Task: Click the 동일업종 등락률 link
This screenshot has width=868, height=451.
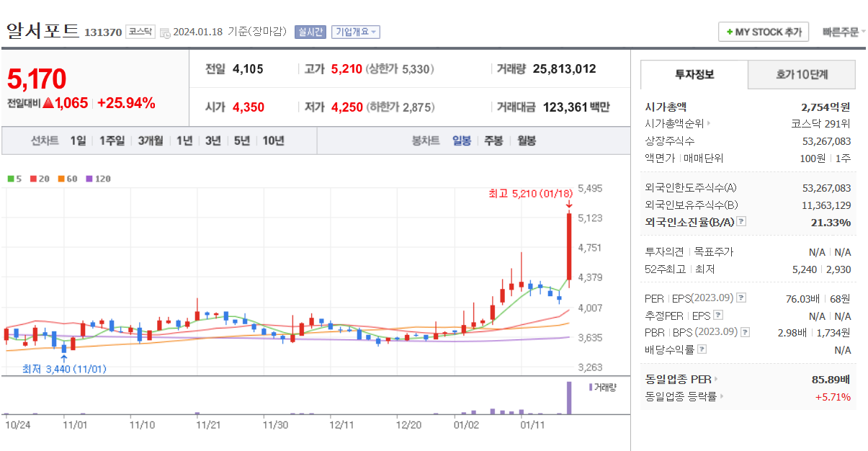Action: 681,396
